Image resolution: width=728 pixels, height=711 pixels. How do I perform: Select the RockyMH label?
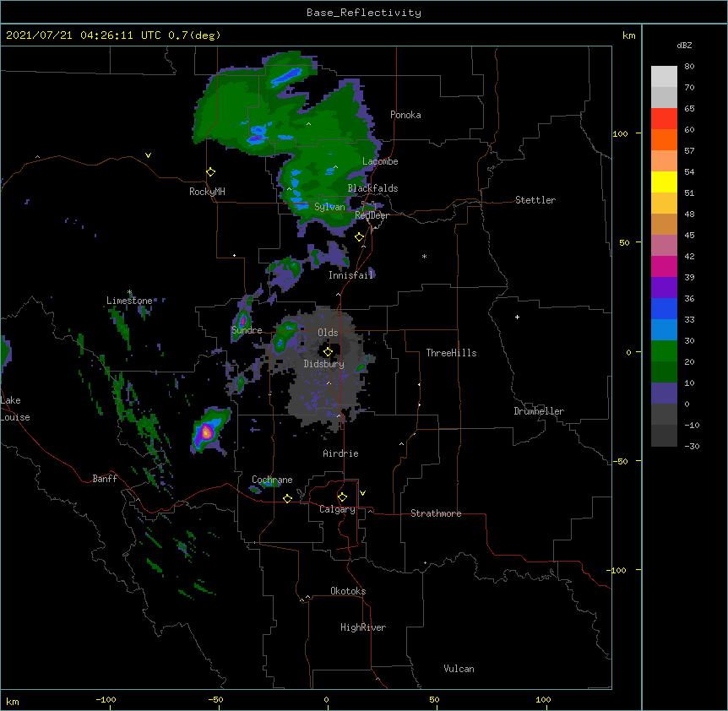pos(207,192)
